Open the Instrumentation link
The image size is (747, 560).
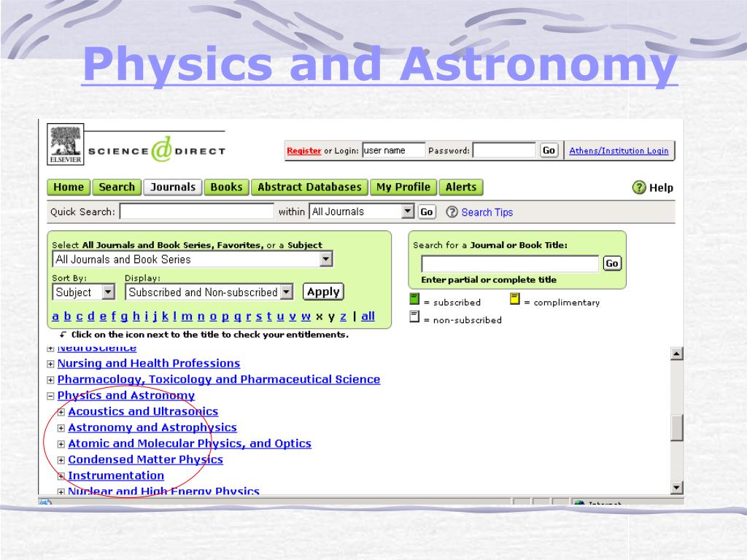point(116,475)
